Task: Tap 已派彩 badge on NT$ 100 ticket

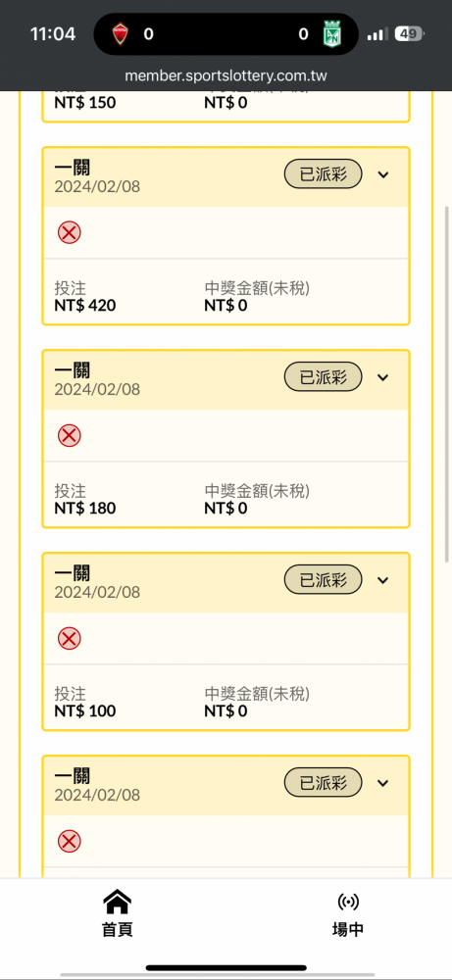Action: tap(324, 580)
